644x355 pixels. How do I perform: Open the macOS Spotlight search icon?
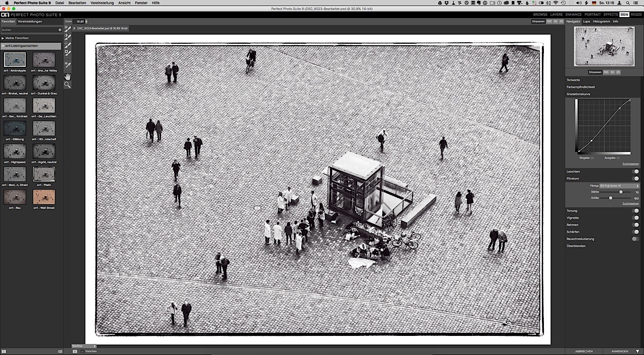(628, 3)
